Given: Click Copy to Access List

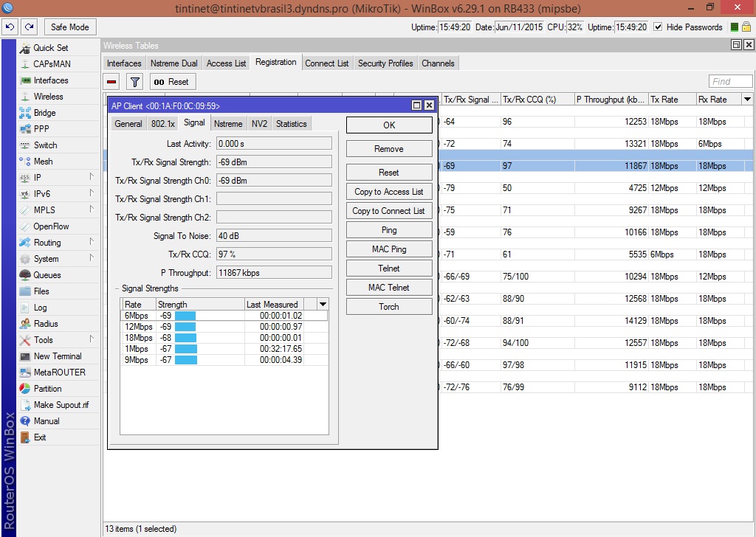Looking at the screenshot, I should (x=389, y=192).
